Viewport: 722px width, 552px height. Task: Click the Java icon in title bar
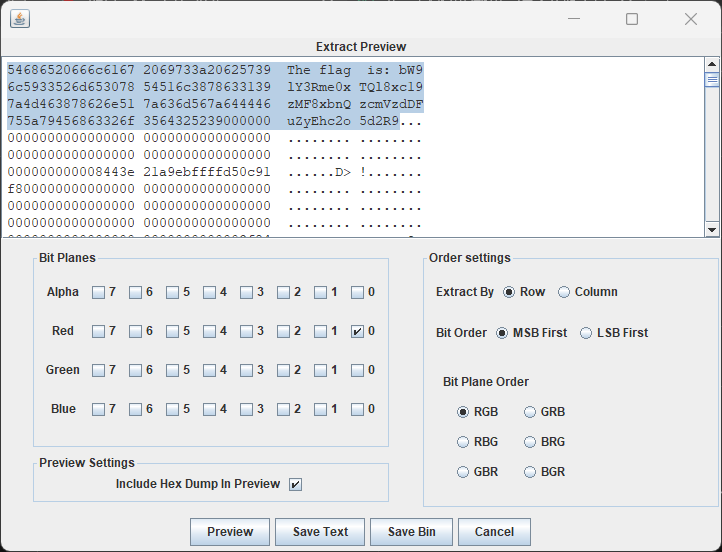click(x=19, y=19)
